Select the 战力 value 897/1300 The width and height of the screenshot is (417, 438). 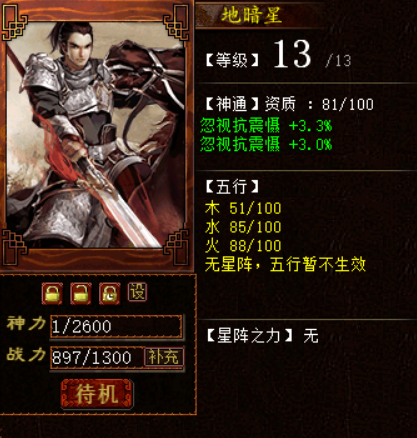[x=92, y=358]
